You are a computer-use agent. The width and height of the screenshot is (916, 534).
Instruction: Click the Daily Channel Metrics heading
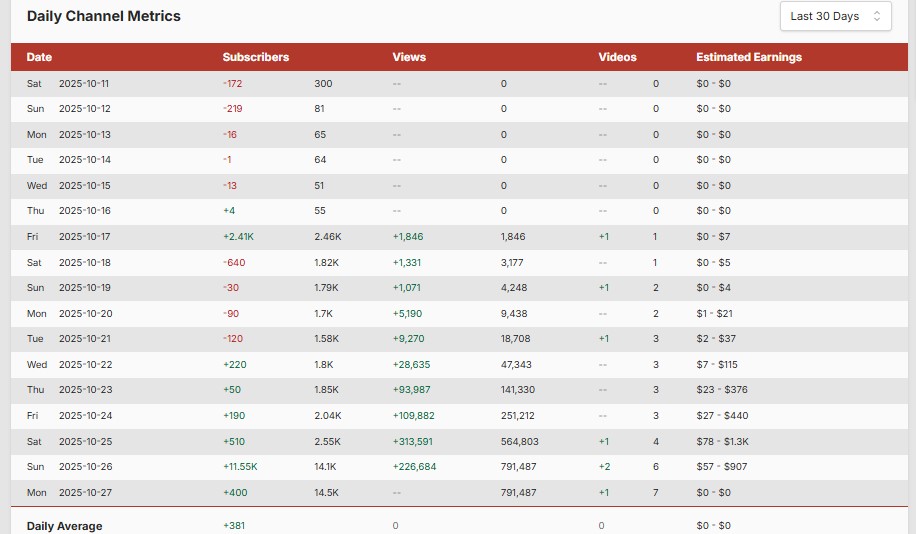(x=103, y=16)
